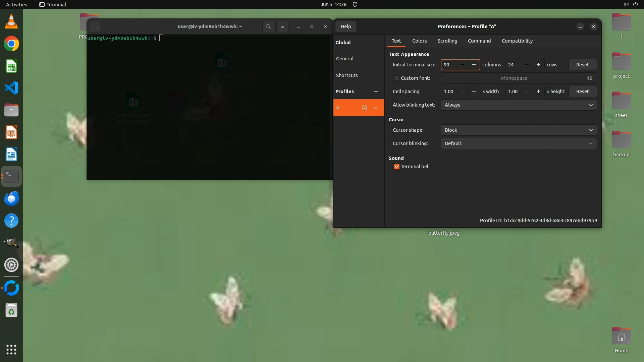The width and height of the screenshot is (644, 362).
Task: Switch to the Scrolling tab
Action: (x=447, y=41)
